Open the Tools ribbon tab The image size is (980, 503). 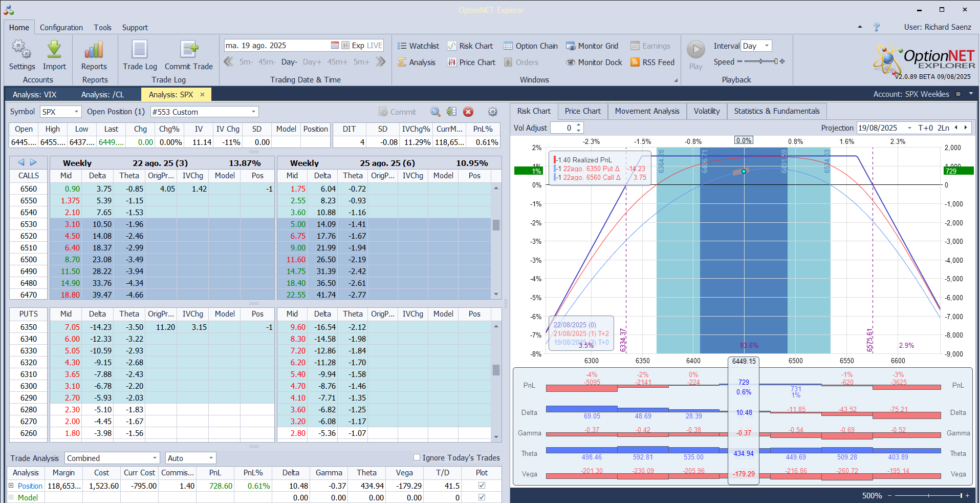tap(102, 28)
